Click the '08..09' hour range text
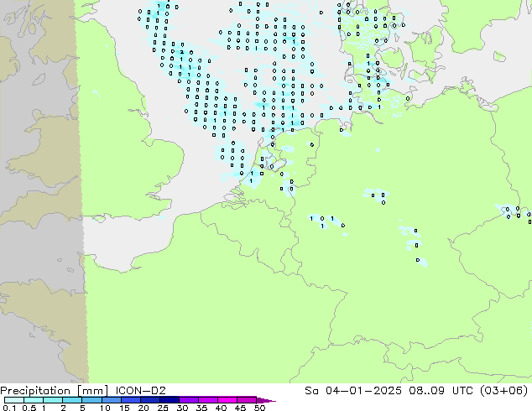 pyautogui.click(x=426, y=391)
